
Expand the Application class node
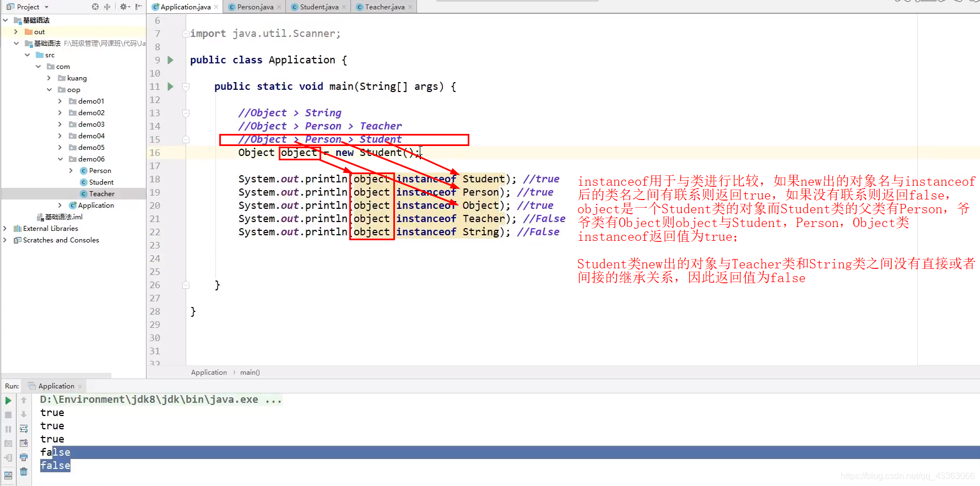click(60, 206)
